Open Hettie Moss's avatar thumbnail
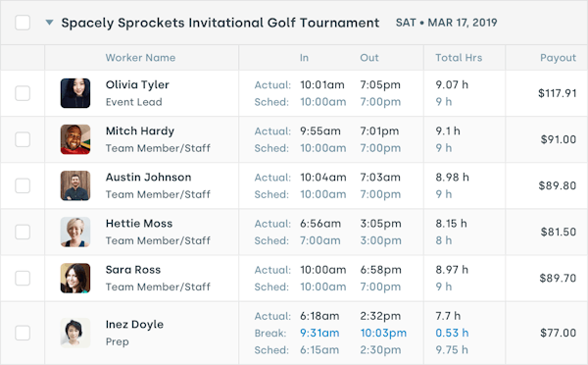588x365 pixels. point(75,232)
